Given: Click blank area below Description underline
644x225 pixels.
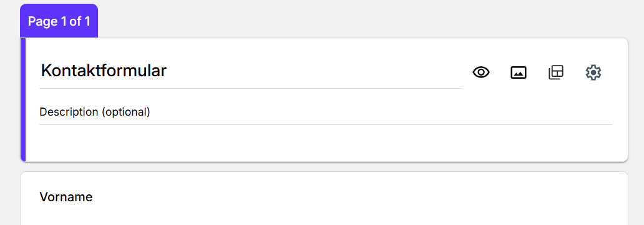Looking at the screenshot, I should point(326,142).
